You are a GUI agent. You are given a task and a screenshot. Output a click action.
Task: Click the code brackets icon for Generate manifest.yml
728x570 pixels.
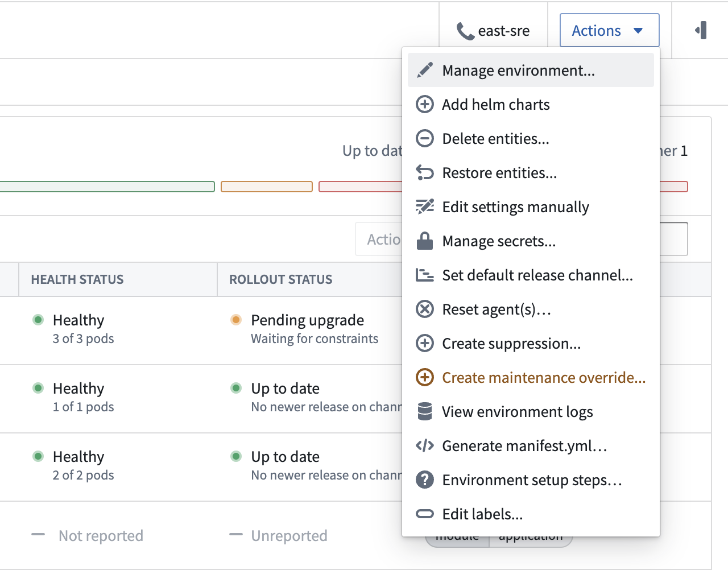point(425,445)
